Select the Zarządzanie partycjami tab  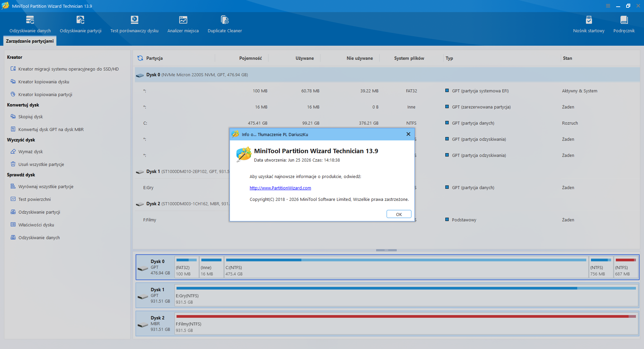tap(30, 41)
